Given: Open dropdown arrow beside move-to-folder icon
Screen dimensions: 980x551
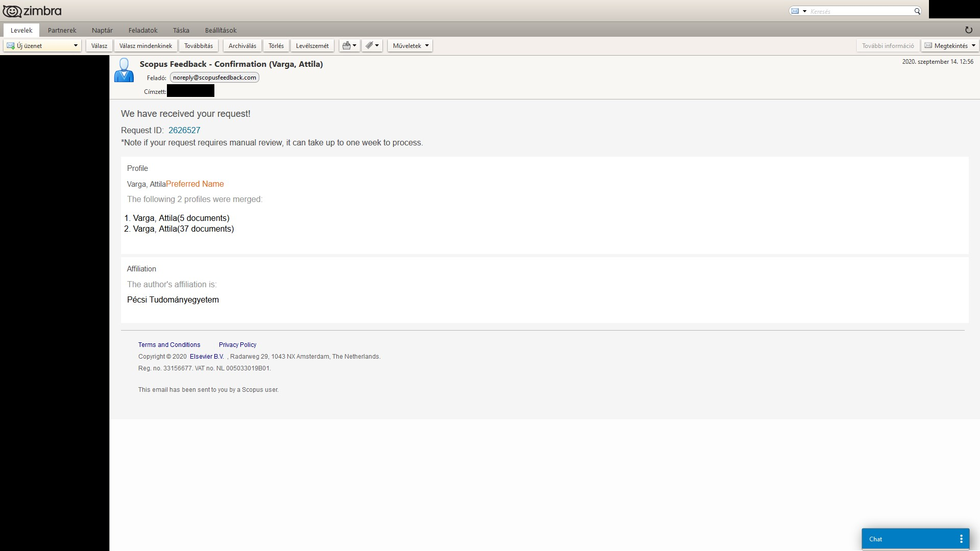Looking at the screenshot, I should (x=355, y=45).
